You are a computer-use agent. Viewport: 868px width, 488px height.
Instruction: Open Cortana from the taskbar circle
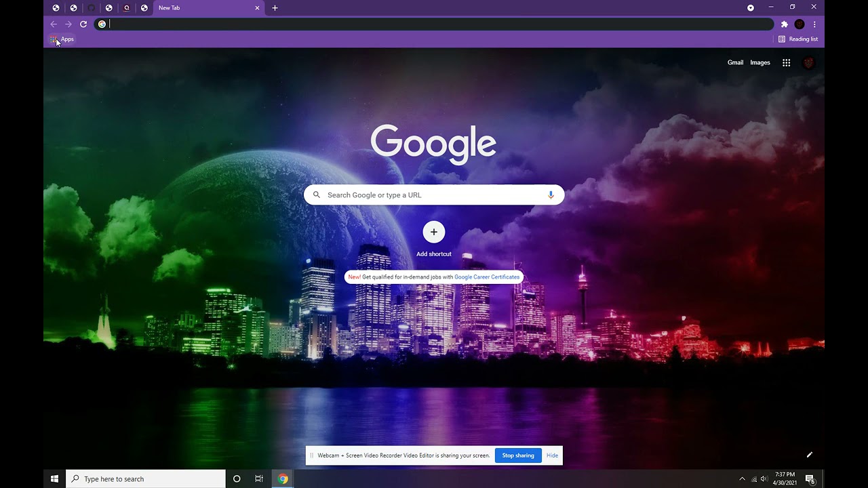pos(237,479)
